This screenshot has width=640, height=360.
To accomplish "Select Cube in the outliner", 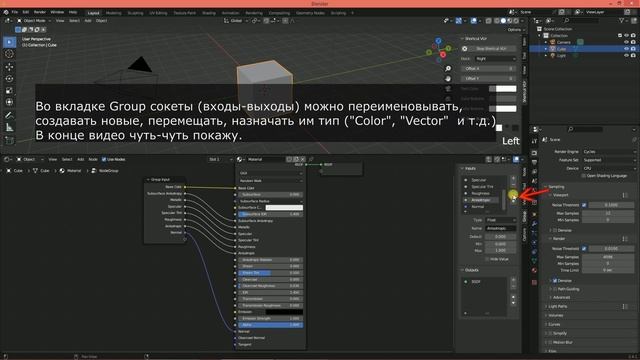I will point(561,49).
